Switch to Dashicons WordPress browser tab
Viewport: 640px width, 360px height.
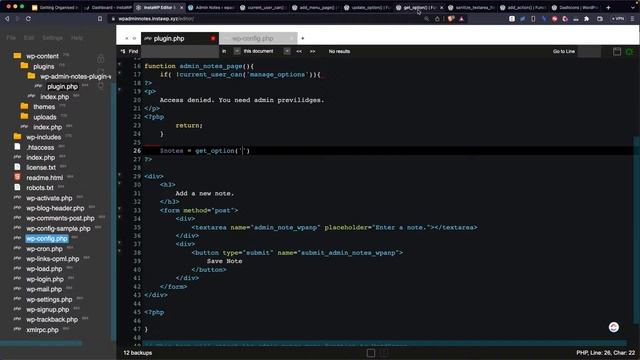click(575, 7)
